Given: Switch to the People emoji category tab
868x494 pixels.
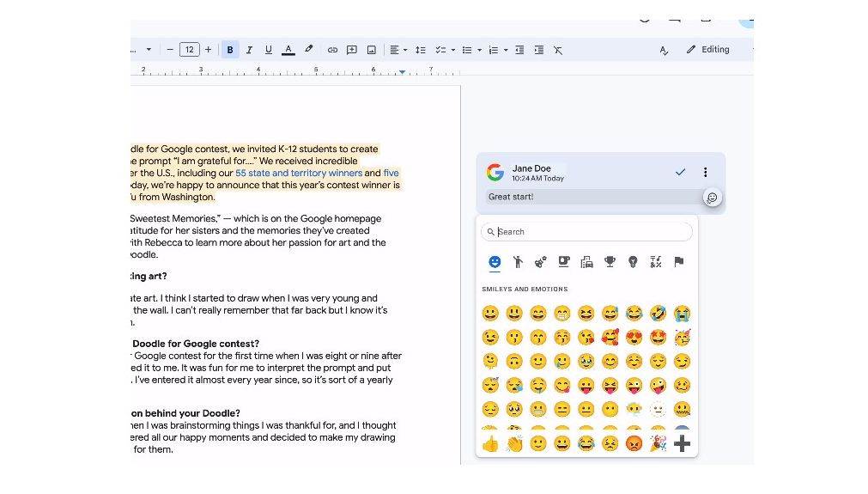Looking at the screenshot, I should pyautogui.click(x=518, y=261).
